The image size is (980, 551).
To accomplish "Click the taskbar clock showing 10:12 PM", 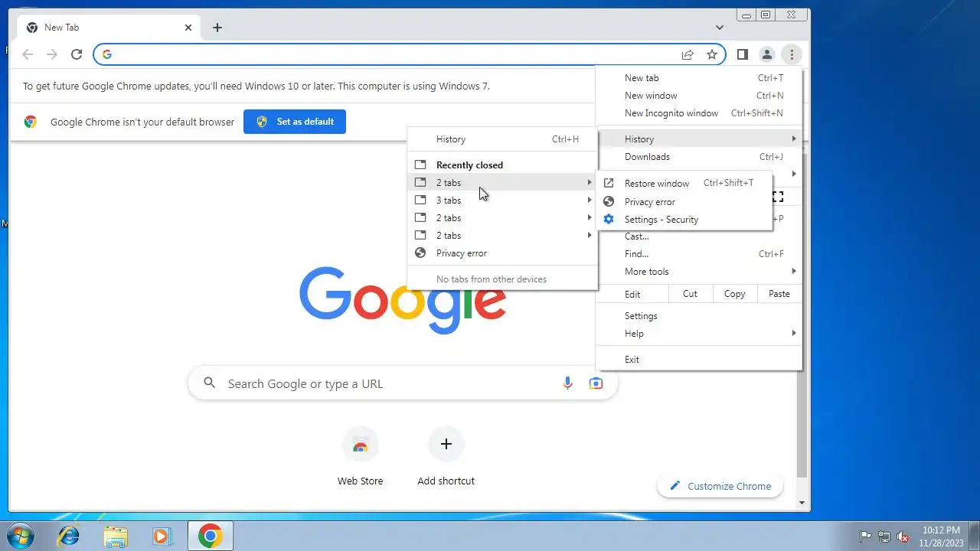I will pos(940,536).
